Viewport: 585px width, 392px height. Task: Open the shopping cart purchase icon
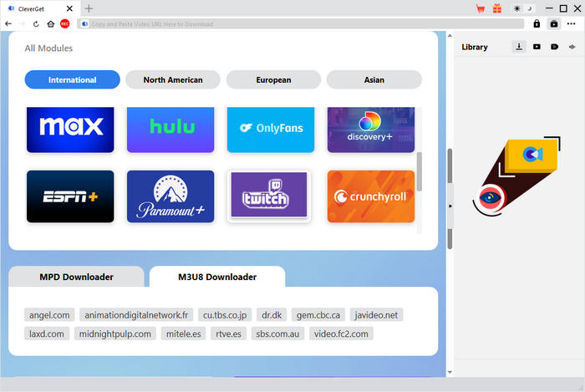tap(481, 8)
